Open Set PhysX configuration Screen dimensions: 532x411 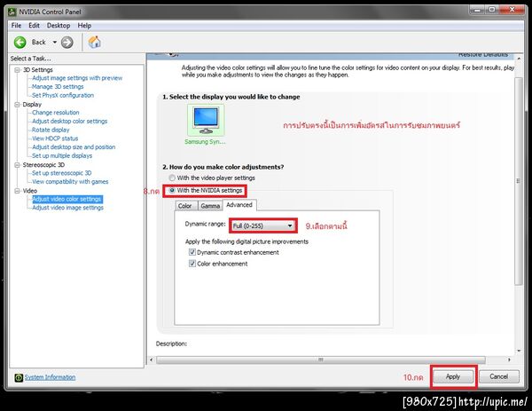pyautogui.click(x=63, y=96)
